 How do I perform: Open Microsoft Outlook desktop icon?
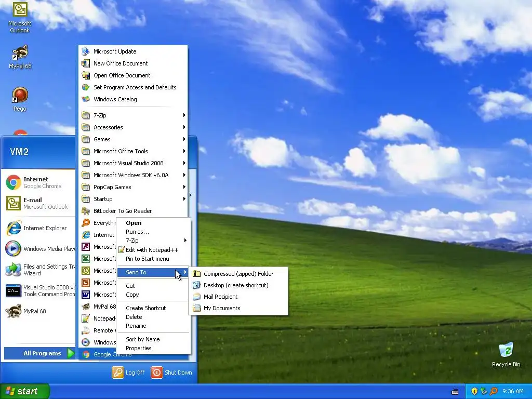pyautogui.click(x=20, y=17)
